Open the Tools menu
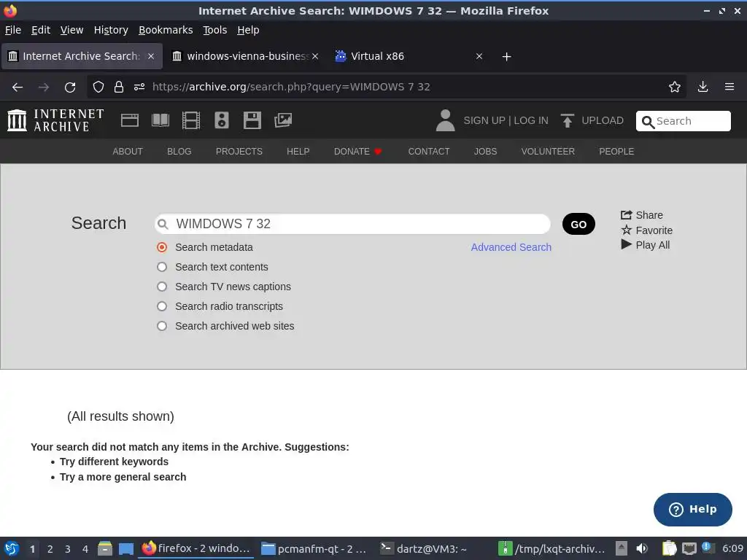 click(215, 30)
